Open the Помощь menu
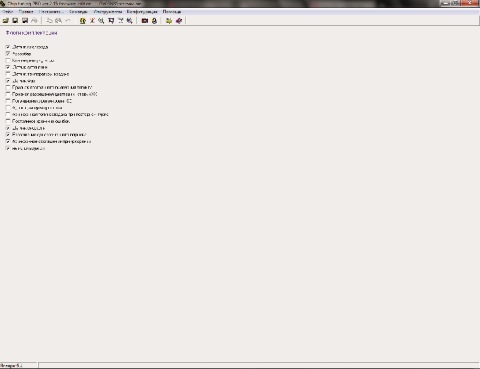Screen dimensions: 480x369 point(172,12)
